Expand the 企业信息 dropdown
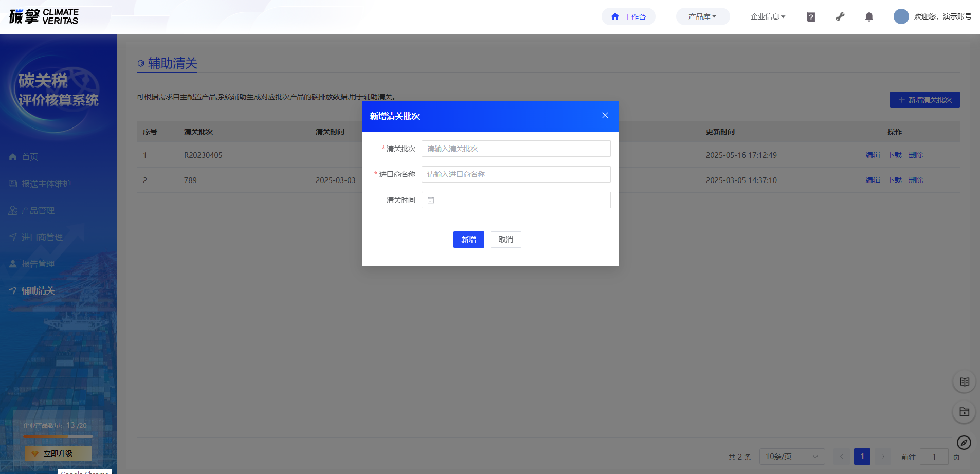Screen dimensions: 980x474 (x=768, y=17)
